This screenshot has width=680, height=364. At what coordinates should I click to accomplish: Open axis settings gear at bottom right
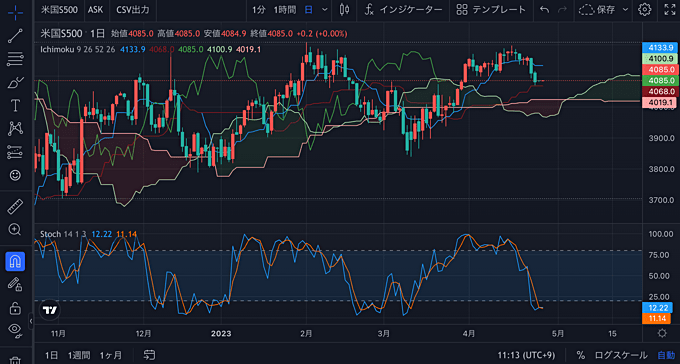[662, 333]
